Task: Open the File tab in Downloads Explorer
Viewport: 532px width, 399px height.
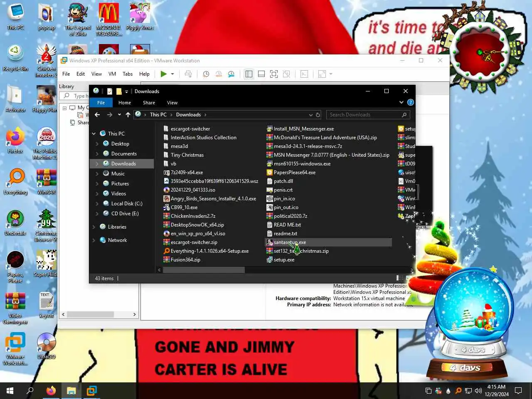Action: point(101,103)
